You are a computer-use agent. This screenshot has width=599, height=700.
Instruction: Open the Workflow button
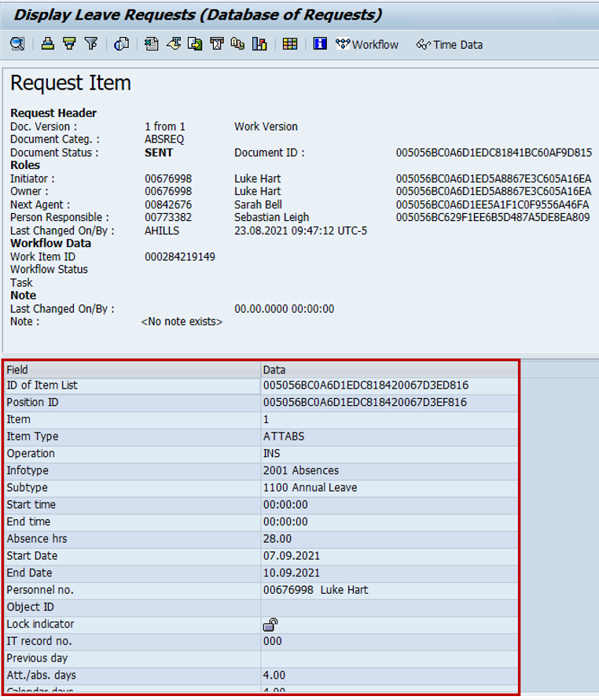click(367, 45)
